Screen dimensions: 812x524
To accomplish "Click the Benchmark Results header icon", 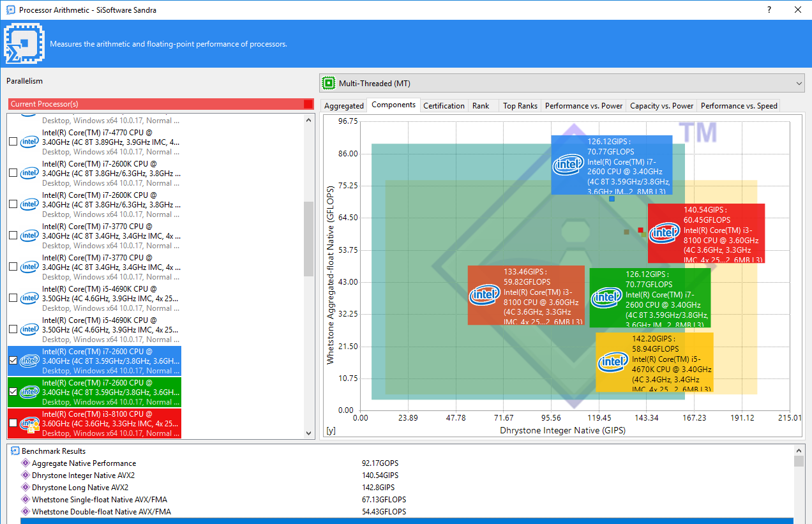I will click(x=15, y=451).
